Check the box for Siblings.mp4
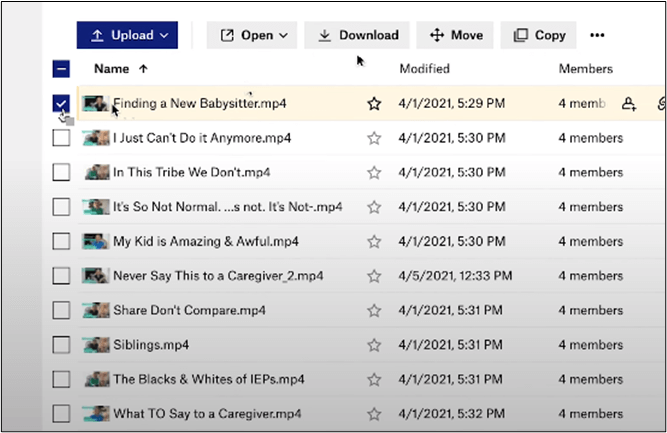The image size is (667, 433). click(x=61, y=345)
